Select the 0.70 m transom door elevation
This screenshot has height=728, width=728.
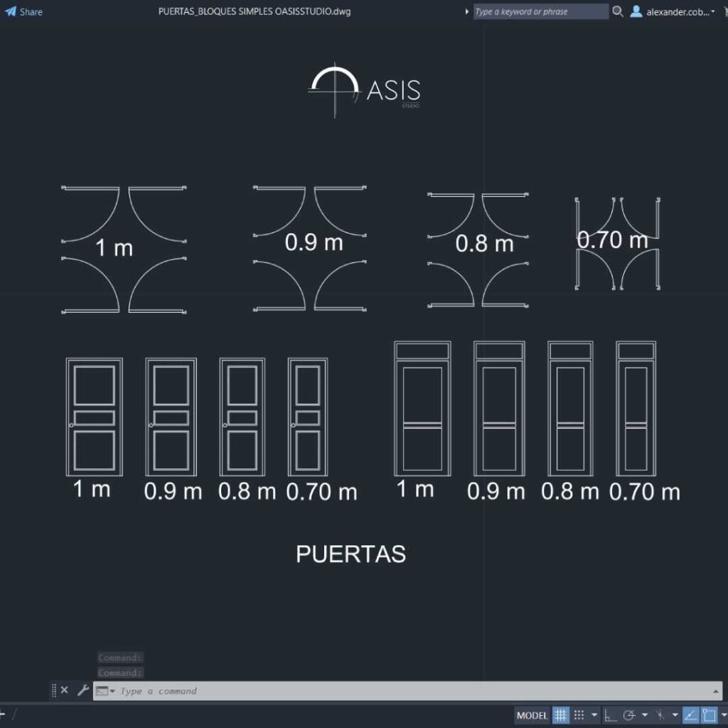636,409
